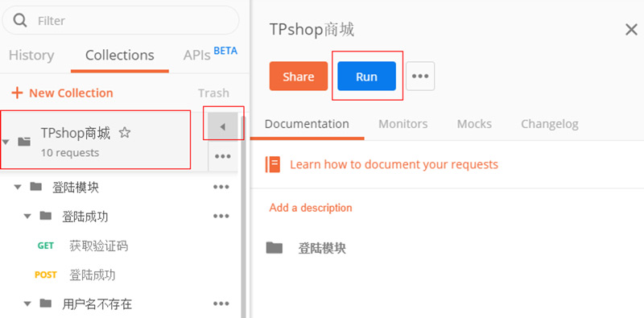Image resolution: width=644 pixels, height=318 pixels.
Task: Collapse the 用户名不存在 folder
Action: pos(27,304)
